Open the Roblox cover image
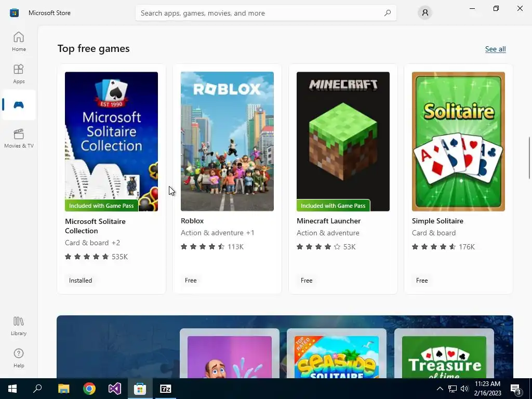 pos(228,141)
